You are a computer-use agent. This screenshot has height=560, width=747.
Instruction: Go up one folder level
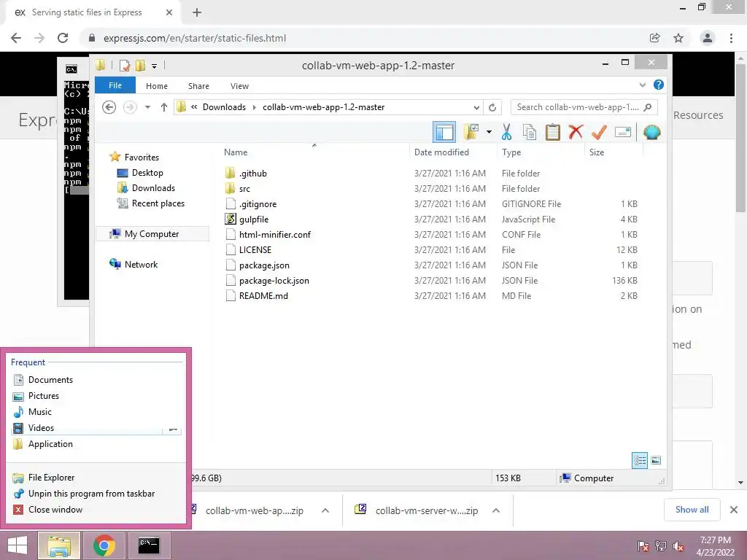click(164, 107)
